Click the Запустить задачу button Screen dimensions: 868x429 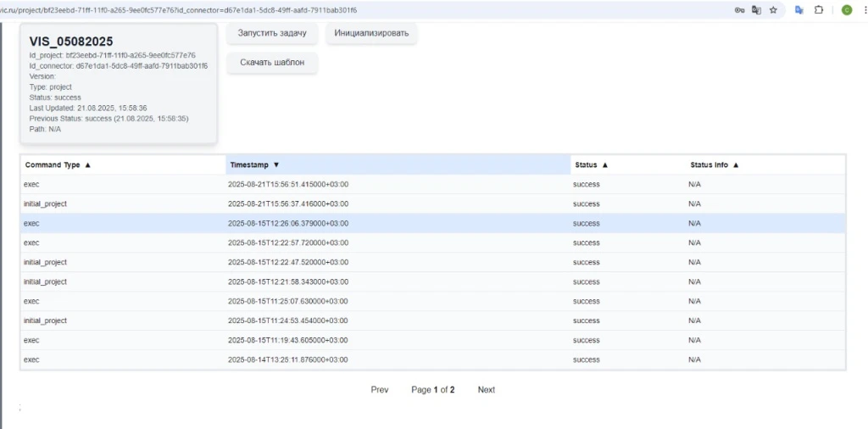[x=272, y=33]
